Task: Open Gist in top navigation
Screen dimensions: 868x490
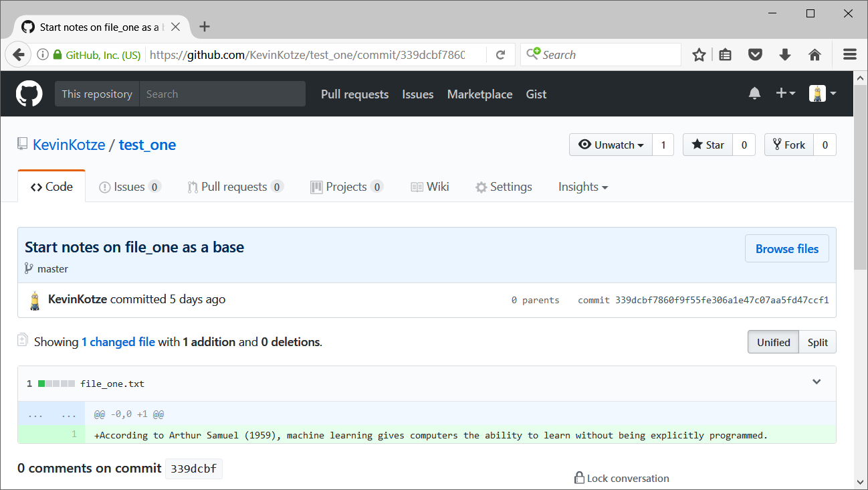Action: coord(536,94)
